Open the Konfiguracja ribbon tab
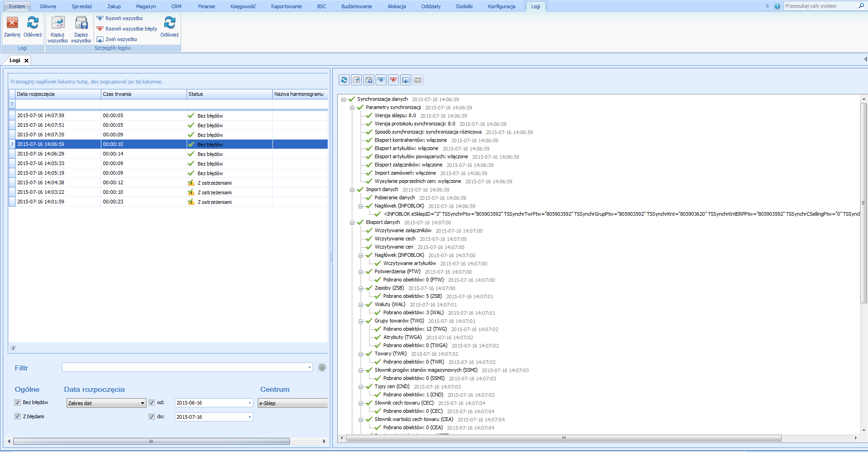Screen dimensions: 868x452 click(x=502, y=6)
